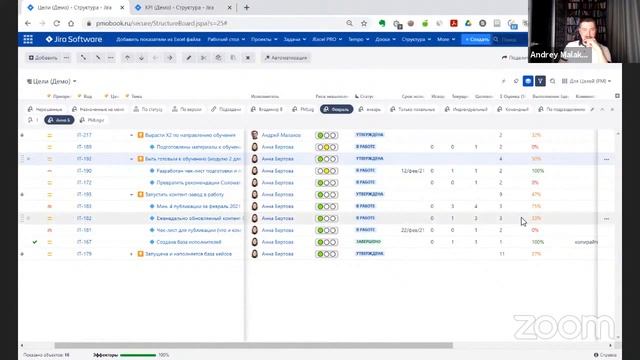The image size is (640, 360).
Task: Toggle the Нерешенные quick filter
Action: 45,109
